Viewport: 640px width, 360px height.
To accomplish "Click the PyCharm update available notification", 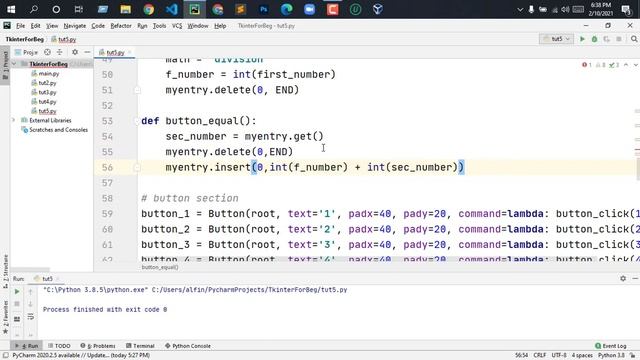I will coord(81,356).
